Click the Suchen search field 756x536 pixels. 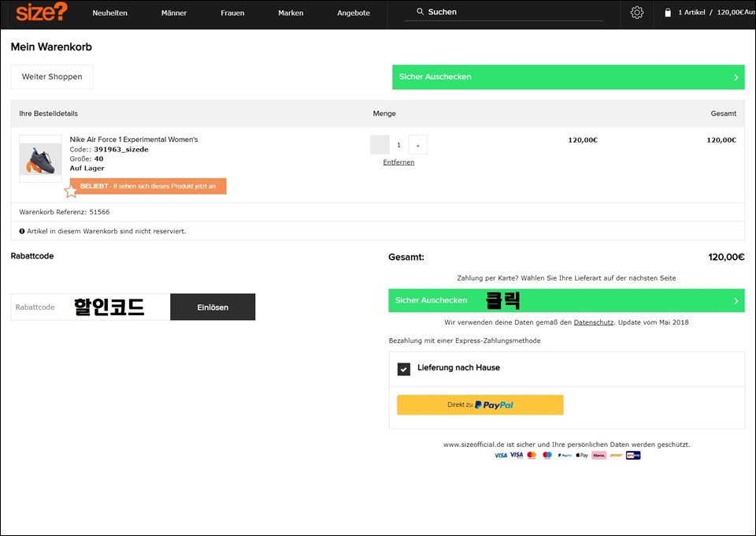[504, 12]
